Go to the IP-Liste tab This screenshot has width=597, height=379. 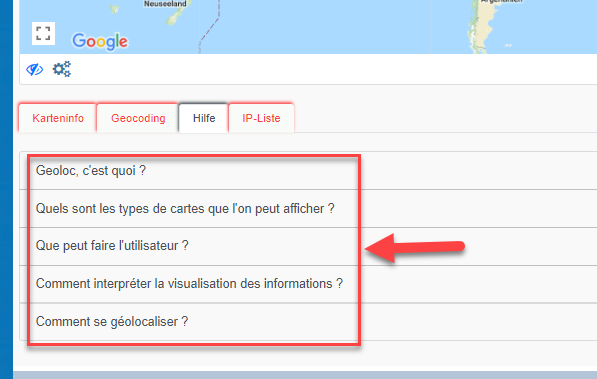click(261, 118)
